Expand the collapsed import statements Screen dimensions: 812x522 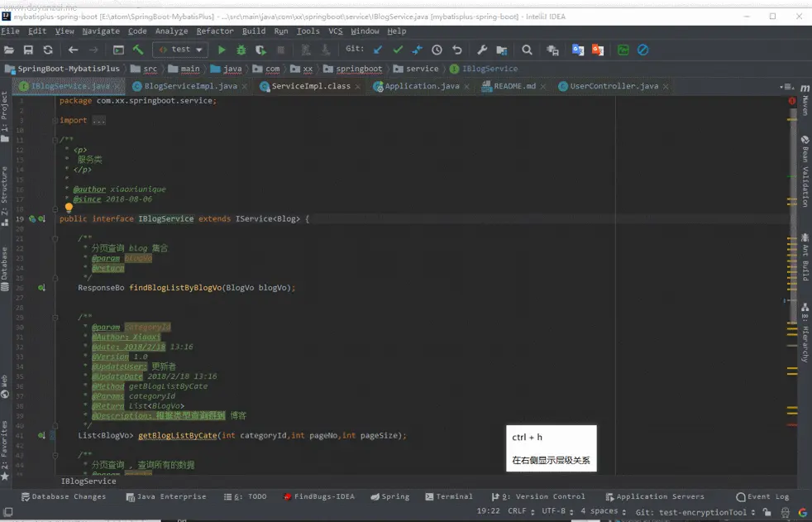click(99, 120)
